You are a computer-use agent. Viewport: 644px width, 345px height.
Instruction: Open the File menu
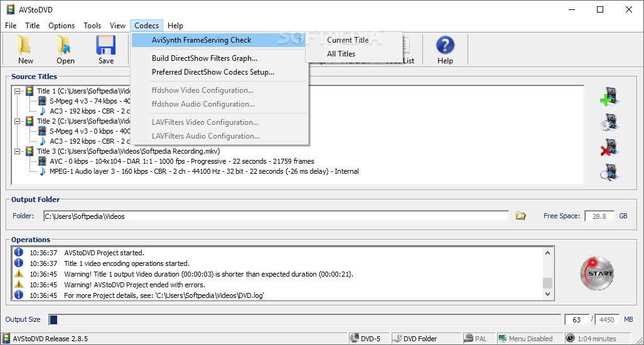[x=11, y=26]
